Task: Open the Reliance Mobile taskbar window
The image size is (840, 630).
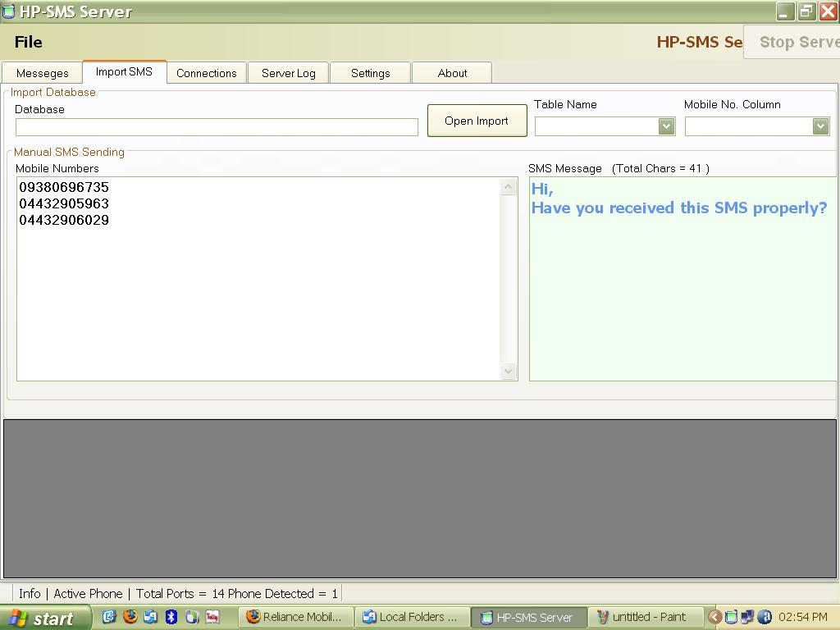Action: (x=294, y=617)
